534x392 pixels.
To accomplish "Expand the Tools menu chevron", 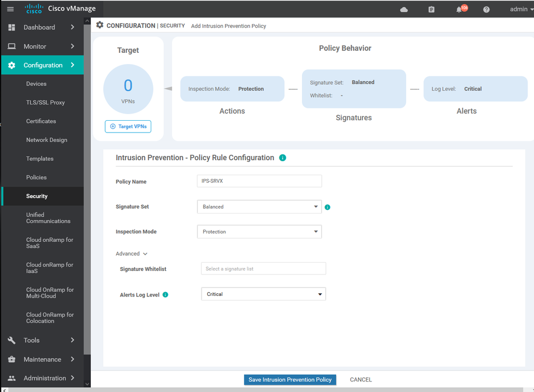I will [x=72, y=340].
